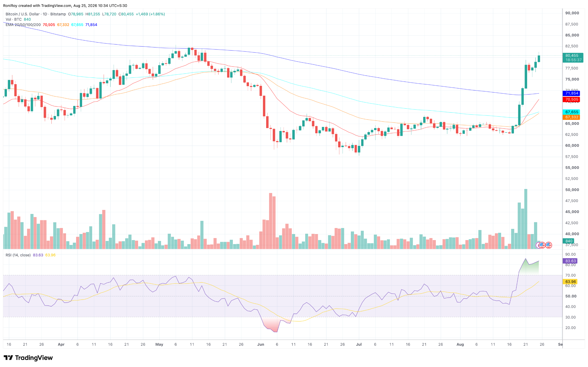Click the Vol · BTC indicator legend
Screen dimensions: 588x367
(x=14, y=20)
